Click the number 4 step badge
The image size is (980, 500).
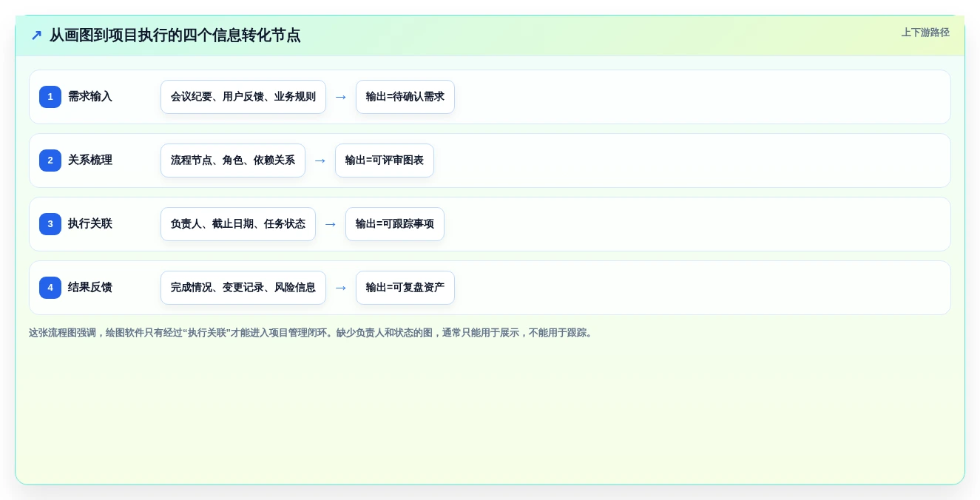[x=50, y=288]
